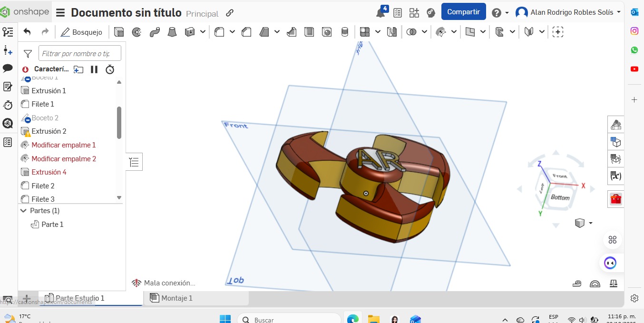Select the thread/helix cylinder tool
The height and width of the screenshot is (323, 644).
tap(345, 32)
